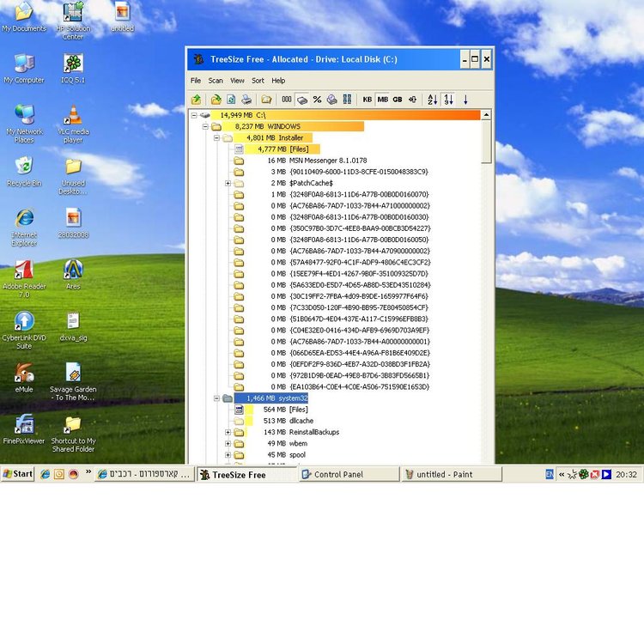Switch size units to KB
The width and height of the screenshot is (644, 644).
click(368, 100)
